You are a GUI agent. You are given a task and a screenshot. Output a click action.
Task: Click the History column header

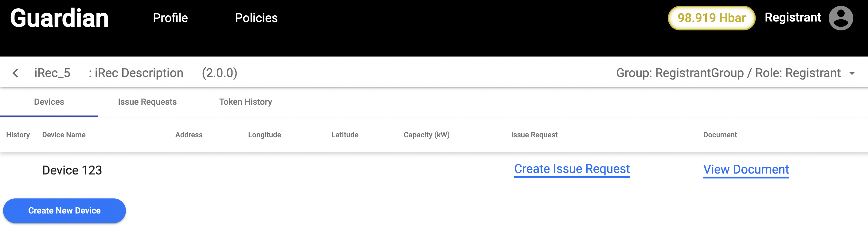[x=18, y=135]
